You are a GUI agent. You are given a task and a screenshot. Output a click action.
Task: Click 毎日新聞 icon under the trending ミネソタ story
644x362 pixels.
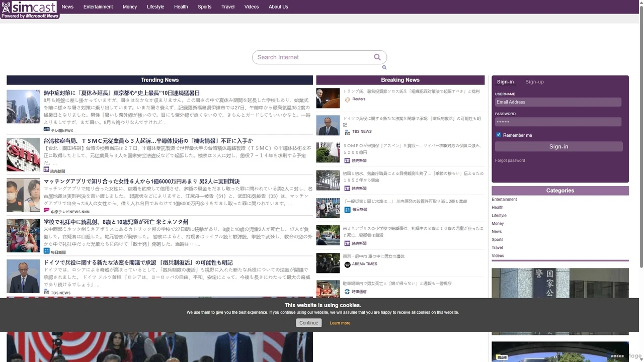coord(46,251)
